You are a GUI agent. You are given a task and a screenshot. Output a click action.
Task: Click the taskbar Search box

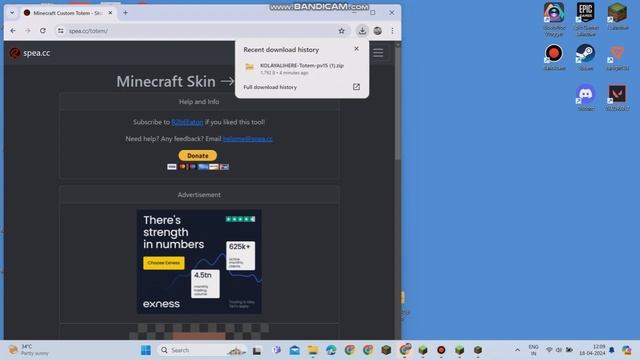(x=202, y=350)
